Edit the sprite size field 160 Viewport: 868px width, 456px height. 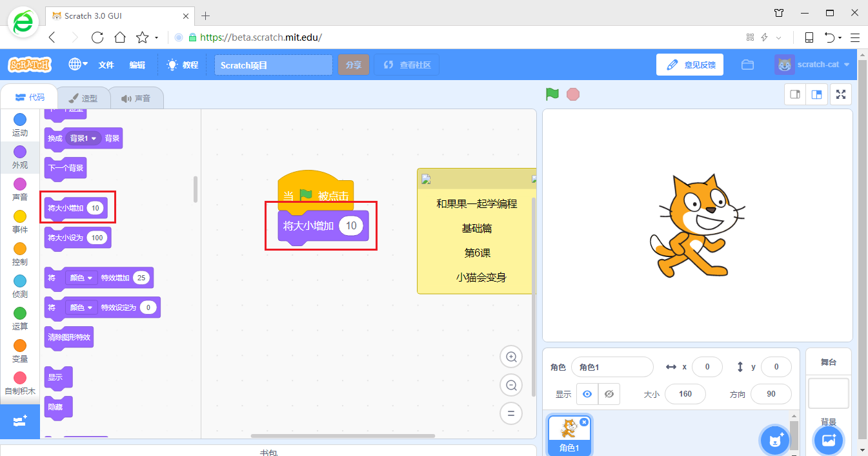pyautogui.click(x=685, y=394)
